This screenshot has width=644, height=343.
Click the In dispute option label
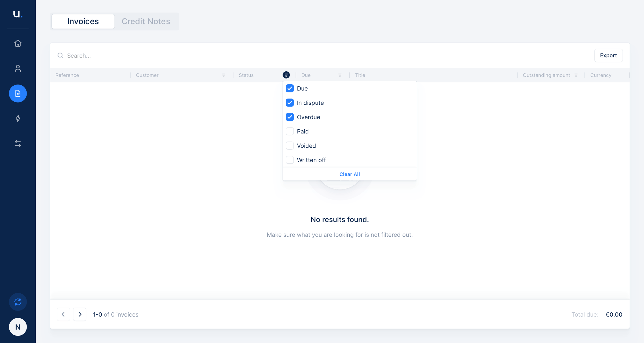point(310,103)
